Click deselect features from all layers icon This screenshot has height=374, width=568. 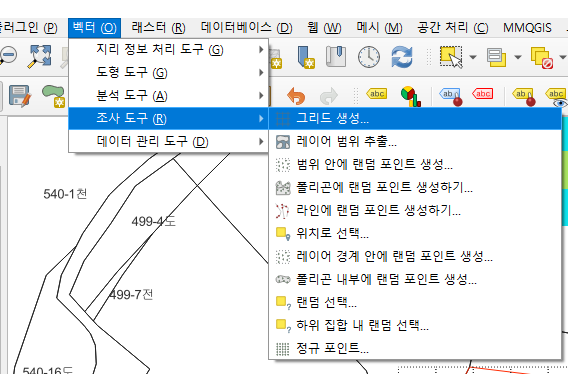click(542, 57)
